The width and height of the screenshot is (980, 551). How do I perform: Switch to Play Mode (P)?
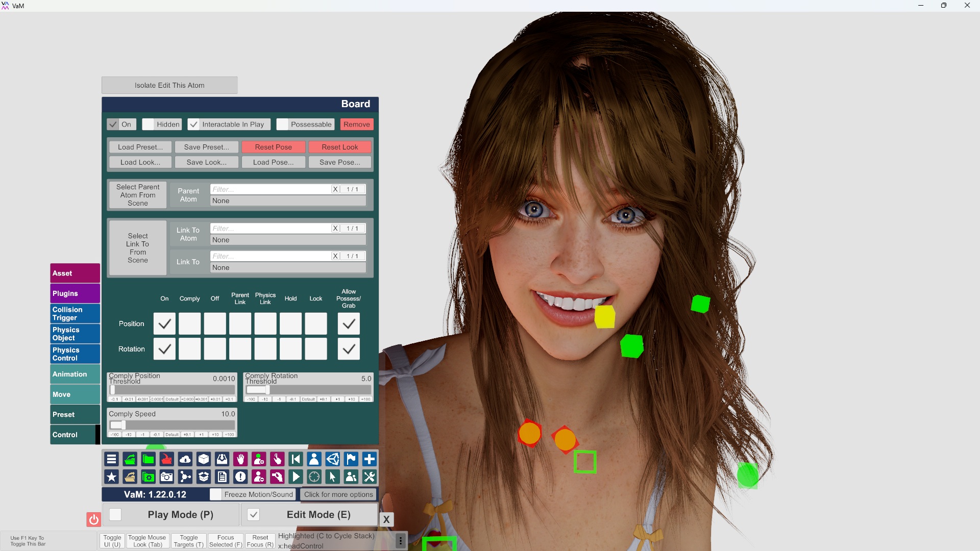pyautogui.click(x=171, y=515)
